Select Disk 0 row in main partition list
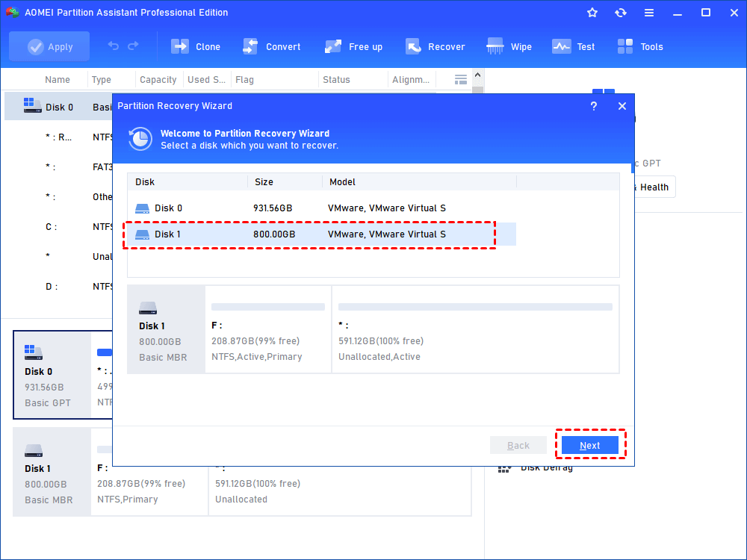Image resolution: width=747 pixels, height=560 pixels. [x=58, y=106]
